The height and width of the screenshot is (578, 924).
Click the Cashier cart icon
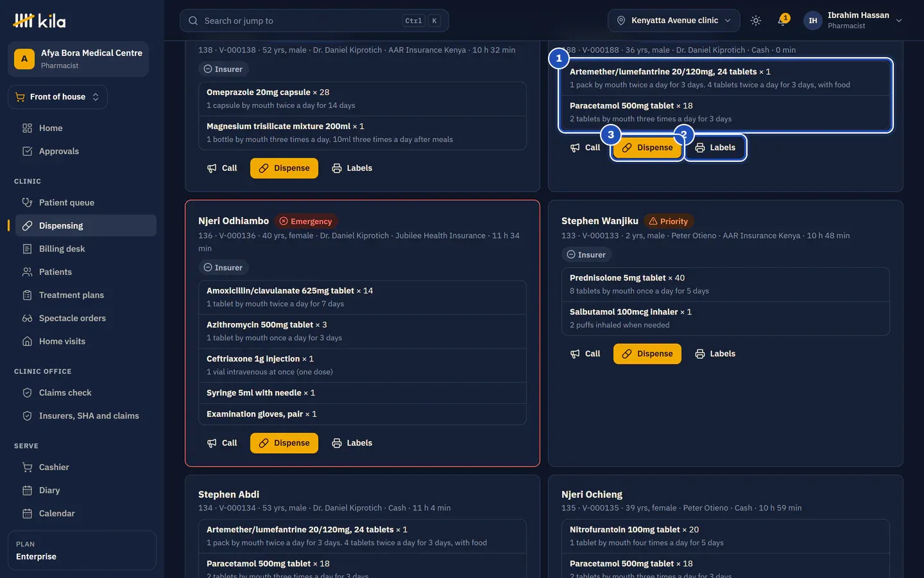(27, 467)
